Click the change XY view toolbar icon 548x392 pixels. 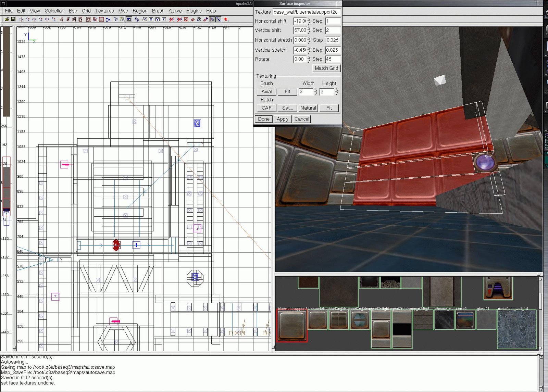(x=116, y=19)
